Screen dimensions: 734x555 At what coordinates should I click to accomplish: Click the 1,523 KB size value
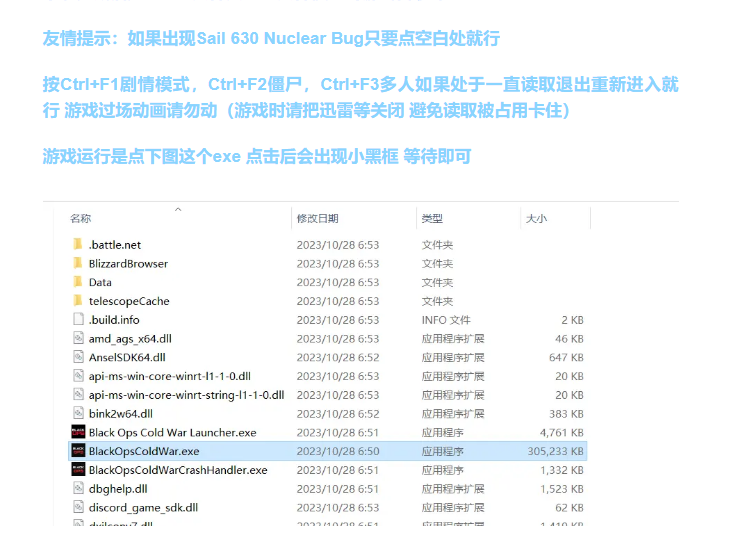tap(562, 489)
